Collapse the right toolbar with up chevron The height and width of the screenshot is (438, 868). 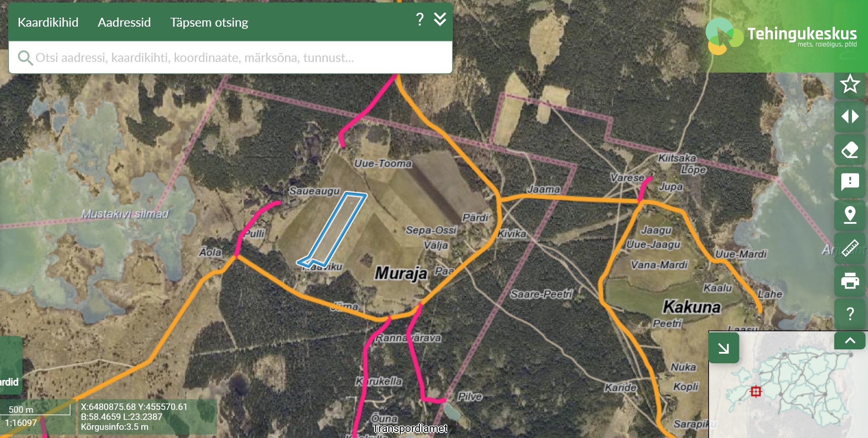click(850, 341)
